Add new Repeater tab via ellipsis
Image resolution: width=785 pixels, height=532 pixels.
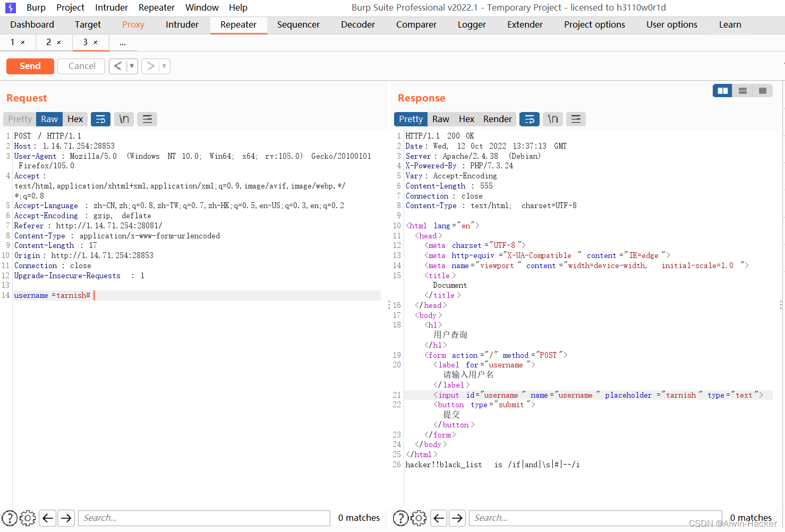(x=123, y=42)
